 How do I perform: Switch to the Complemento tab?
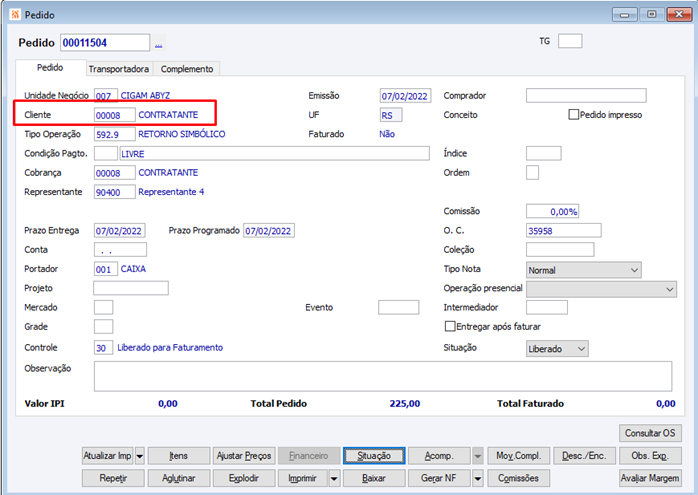pyautogui.click(x=187, y=69)
